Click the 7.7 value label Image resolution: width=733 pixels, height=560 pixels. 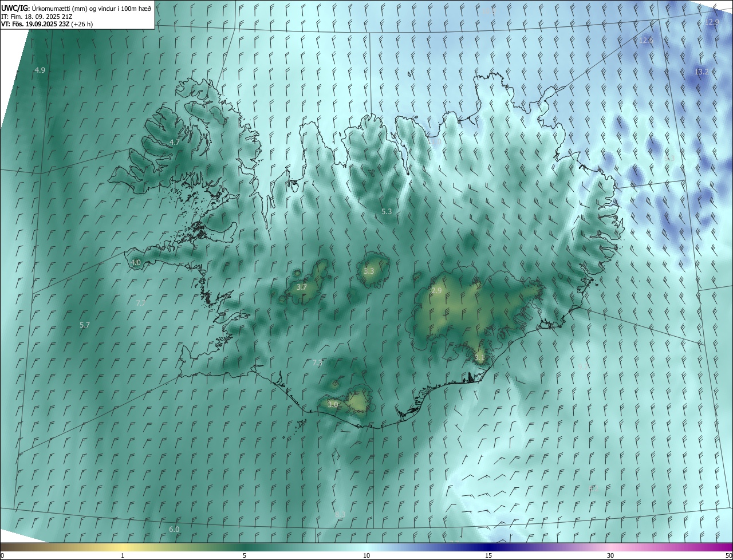[x=141, y=303]
